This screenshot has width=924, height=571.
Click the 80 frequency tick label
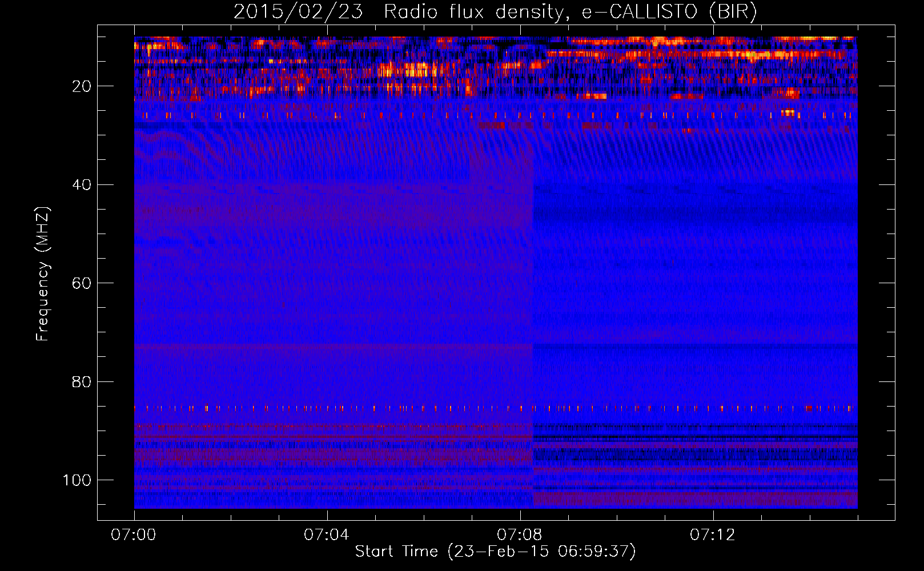82,381
